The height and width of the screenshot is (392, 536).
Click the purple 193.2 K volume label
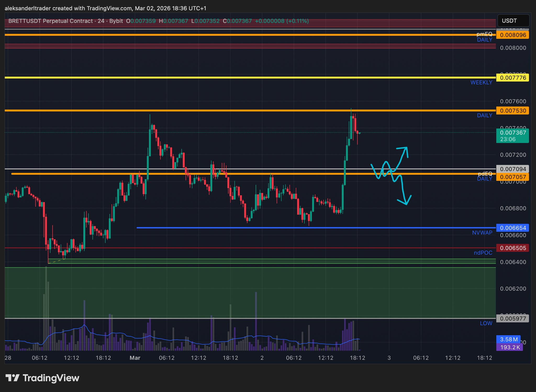(x=509, y=347)
